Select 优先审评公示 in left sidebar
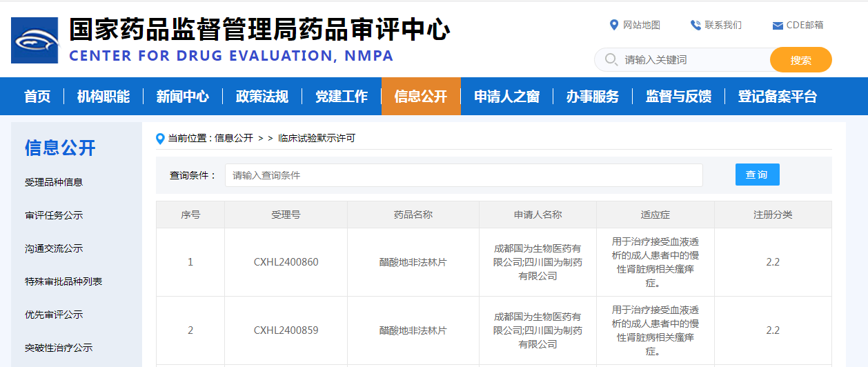 coord(54,315)
